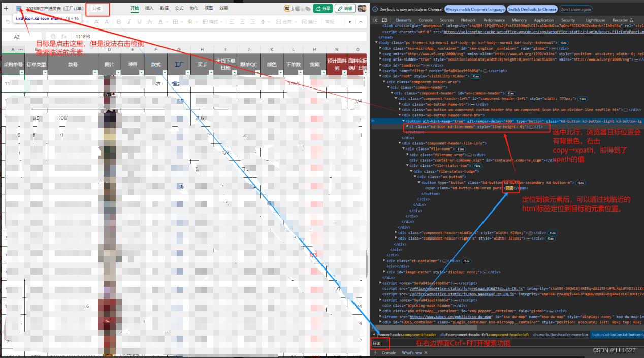
Task: Open the DevTools Lighthouse tab
Action: [x=596, y=20]
